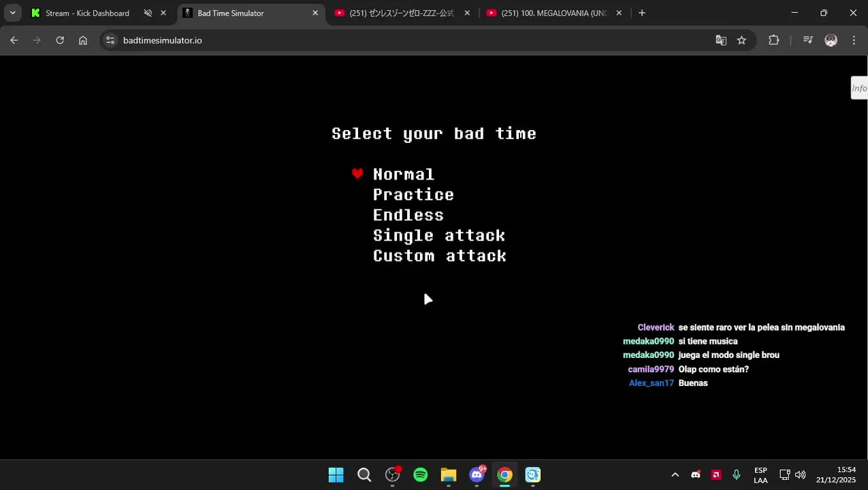
Task: Open File Explorer from the taskbar
Action: coord(448,474)
